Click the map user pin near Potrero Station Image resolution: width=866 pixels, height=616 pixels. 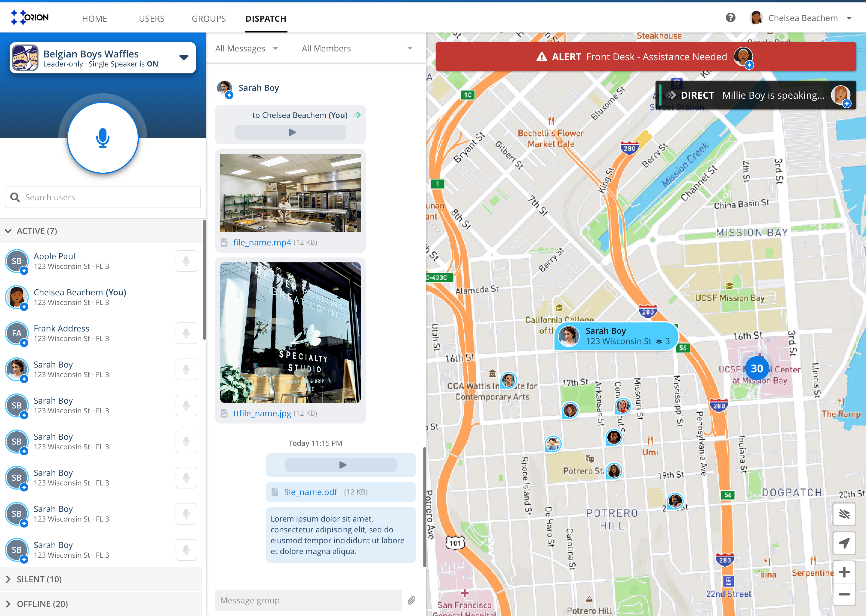613,471
